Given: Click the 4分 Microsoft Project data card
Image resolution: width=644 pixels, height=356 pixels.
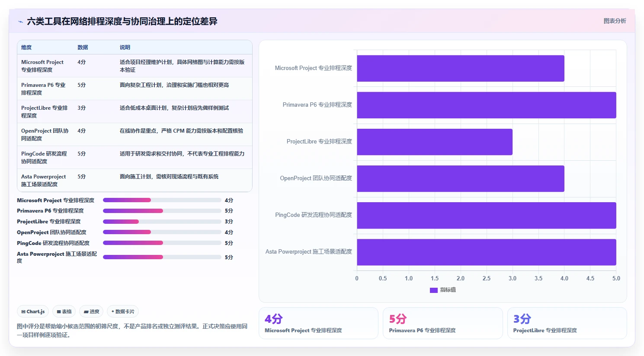Looking at the screenshot, I should 318,323.
